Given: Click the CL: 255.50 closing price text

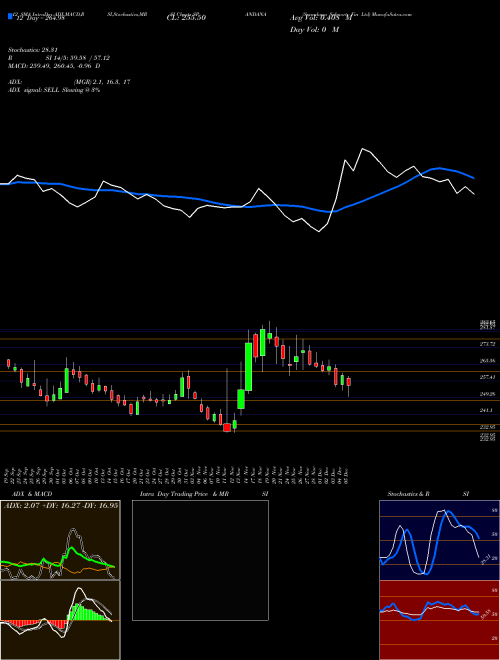Looking at the screenshot, I should coord(186,18).
